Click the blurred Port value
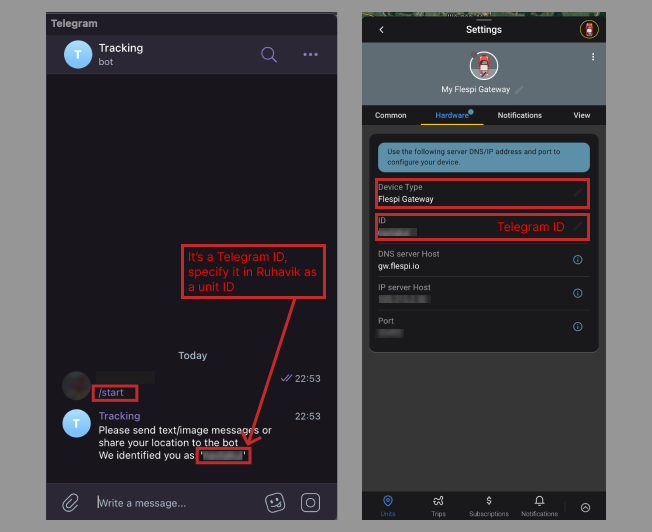Viewport: 652px width, 532px height. click(390, 333)
